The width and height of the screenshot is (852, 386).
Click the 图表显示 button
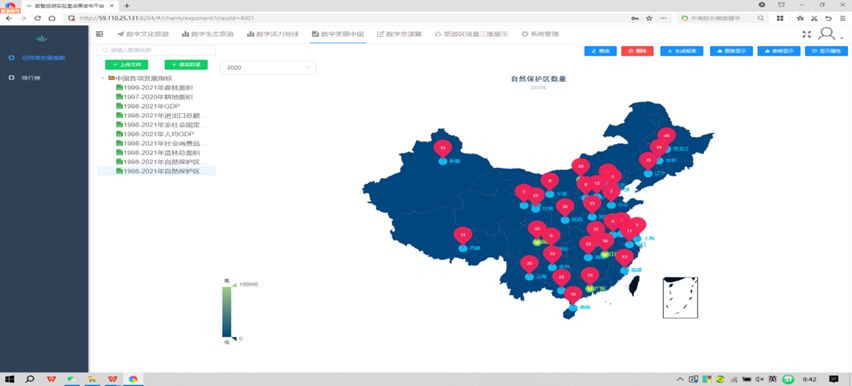731,51
